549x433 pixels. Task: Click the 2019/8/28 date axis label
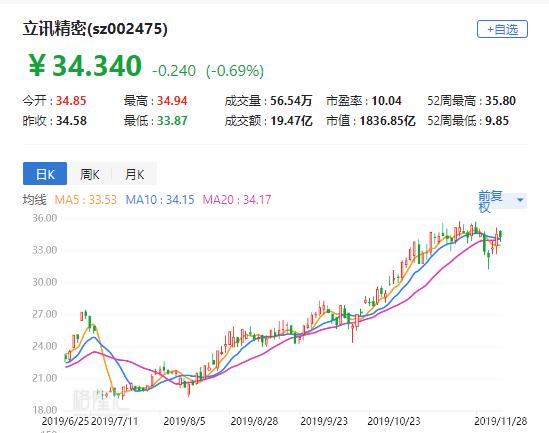coord(254,421)
